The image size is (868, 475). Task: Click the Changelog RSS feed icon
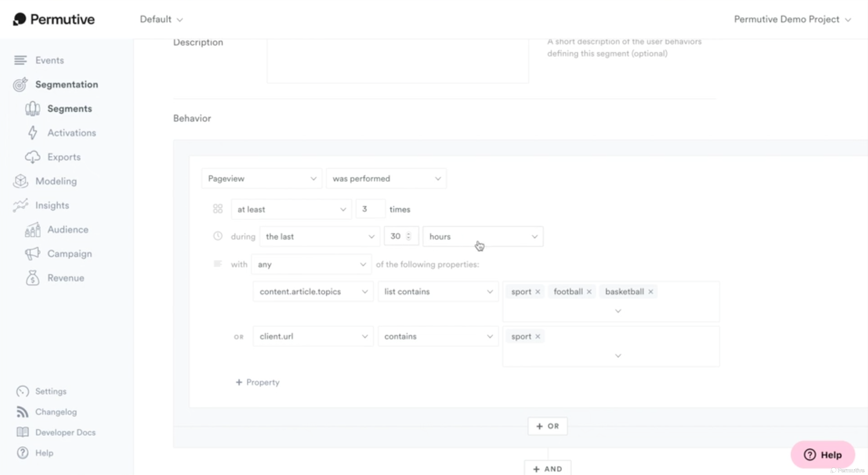pos(22,412)
